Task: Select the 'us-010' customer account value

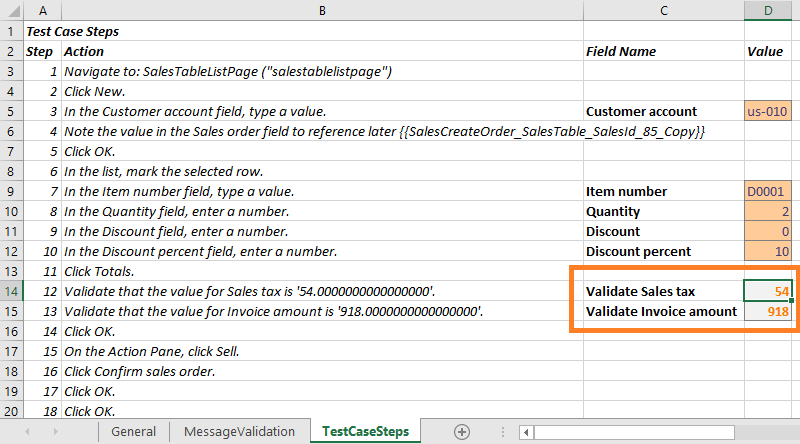Action: tap(768, 111)
